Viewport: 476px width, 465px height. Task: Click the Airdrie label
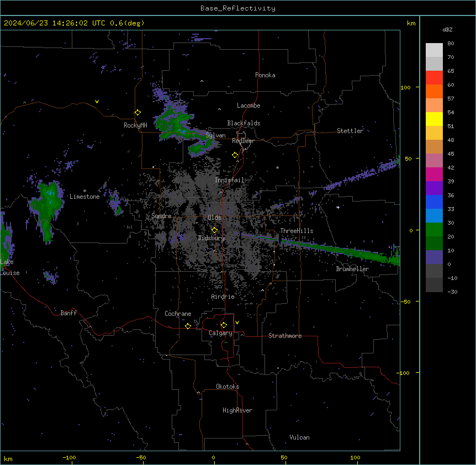coord(223,297)
